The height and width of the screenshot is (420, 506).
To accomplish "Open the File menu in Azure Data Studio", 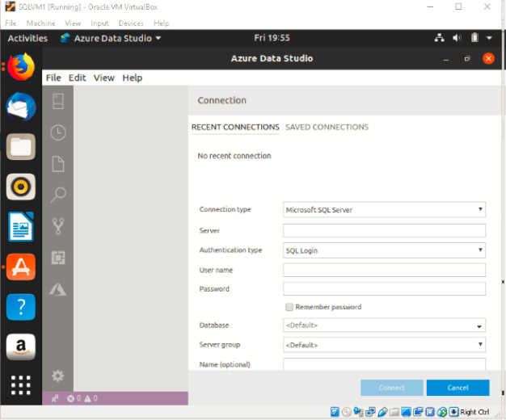I will (x=53, y=78).
